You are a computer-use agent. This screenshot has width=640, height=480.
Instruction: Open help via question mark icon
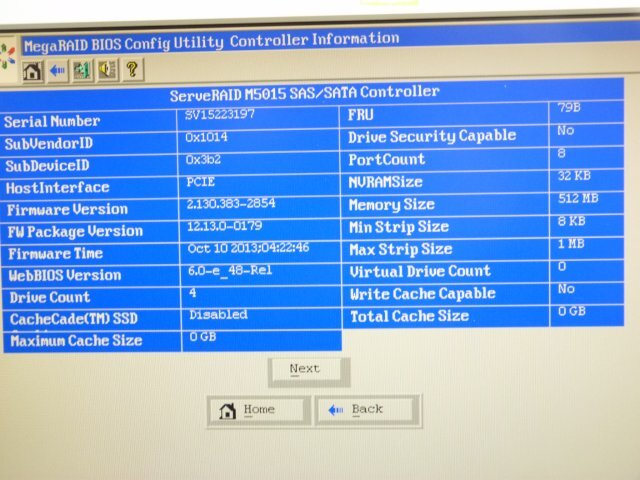point(133,69)
